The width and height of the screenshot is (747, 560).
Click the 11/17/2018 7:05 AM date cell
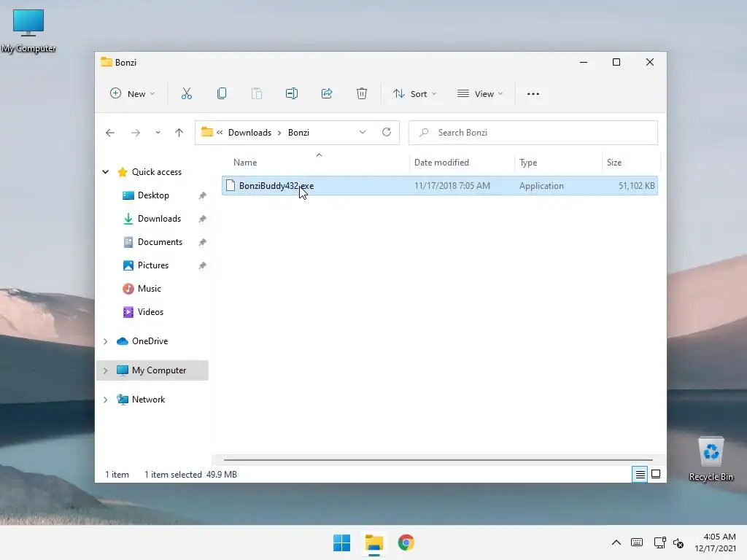(452, 186)
